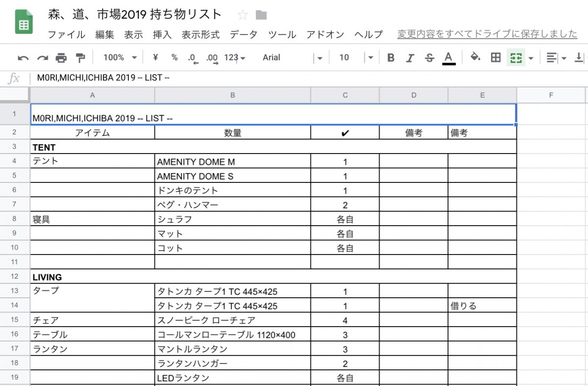Open the 挿入 menu
The image size is (588, 386).
click(x=162, y=34)
